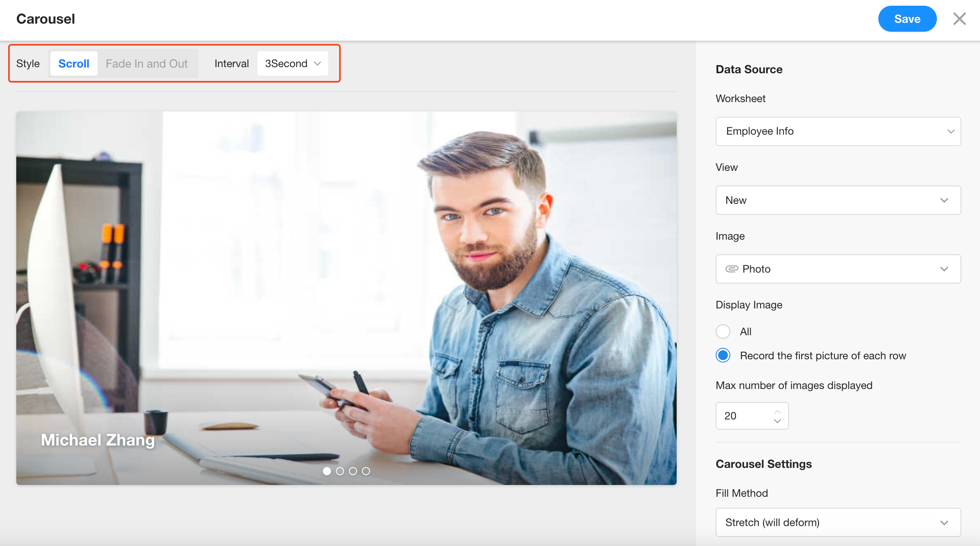Jump to the second carousel slide dot
This screenshot has width=980, height=546.
(x=340, y=471)
